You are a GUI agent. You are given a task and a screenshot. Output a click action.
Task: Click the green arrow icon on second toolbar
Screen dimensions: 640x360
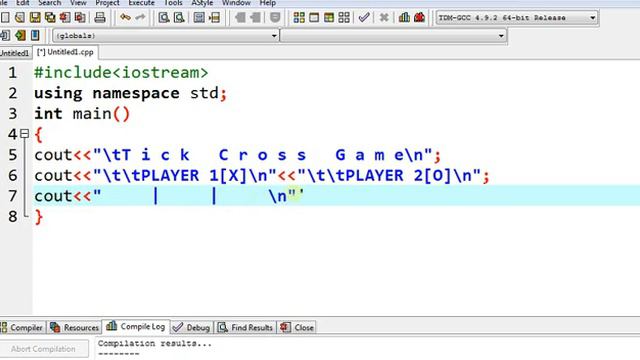pyautogui.click(x=20, y=36)
